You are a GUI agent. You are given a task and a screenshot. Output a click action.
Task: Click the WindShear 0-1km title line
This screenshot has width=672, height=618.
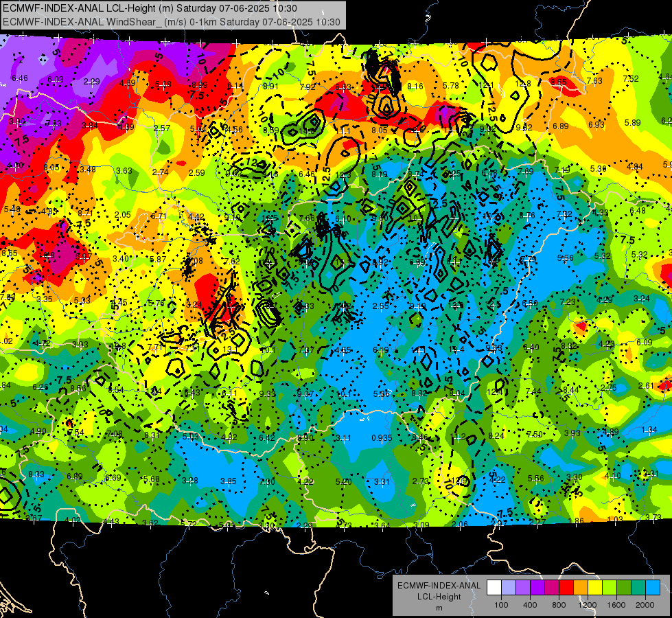(172, 22)
